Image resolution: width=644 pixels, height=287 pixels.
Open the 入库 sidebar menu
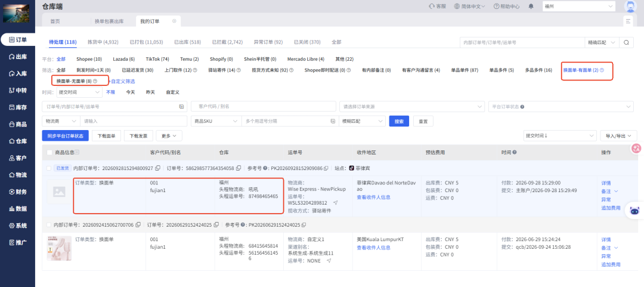[x=18, y=73]
